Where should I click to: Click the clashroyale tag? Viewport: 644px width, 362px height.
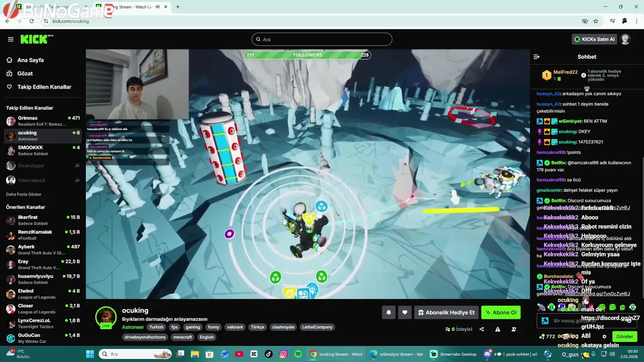click(283, 327)
